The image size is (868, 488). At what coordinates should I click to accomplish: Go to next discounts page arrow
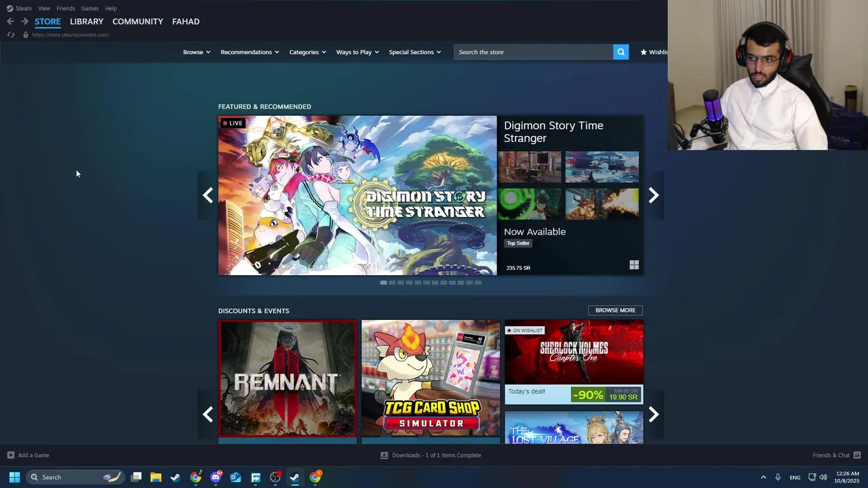click(653, 414)
